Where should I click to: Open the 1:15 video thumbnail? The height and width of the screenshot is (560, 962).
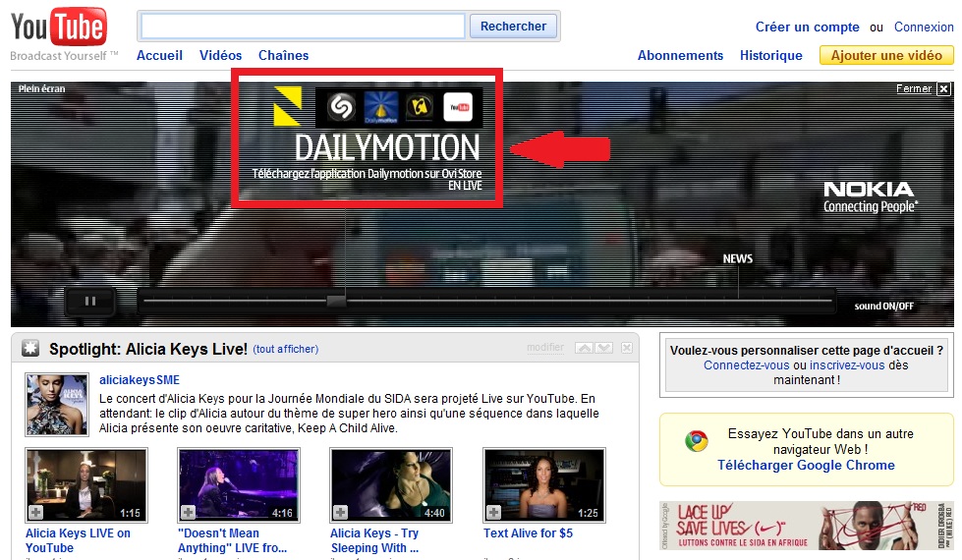85,485
